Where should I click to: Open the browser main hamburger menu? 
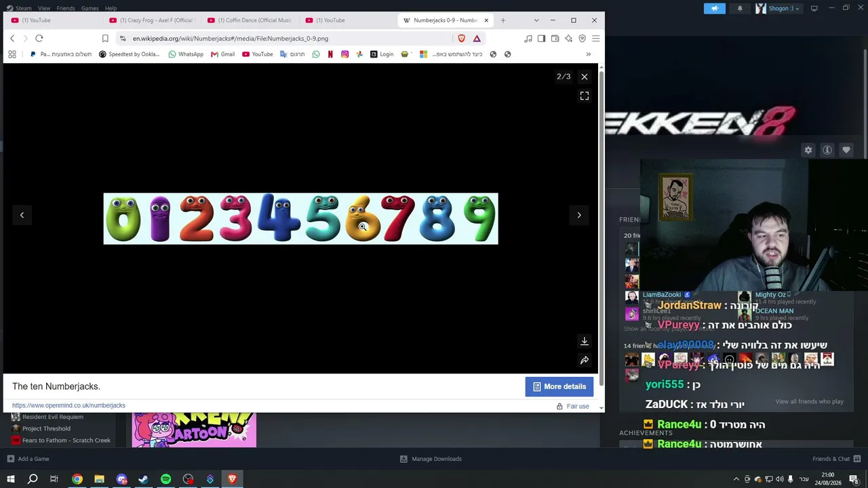[x=595, y=39]
